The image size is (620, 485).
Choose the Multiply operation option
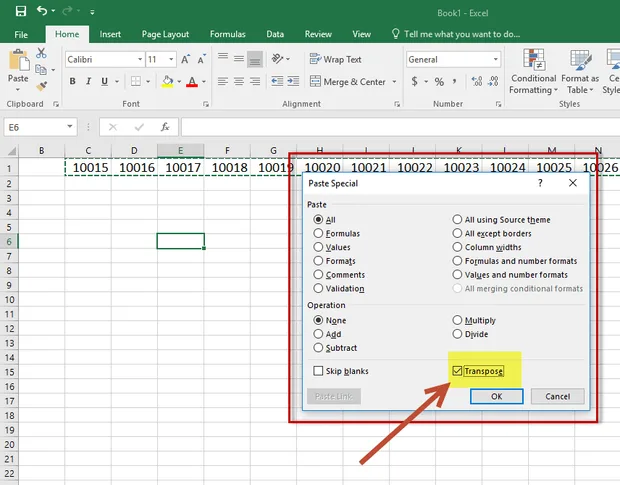point(457,320)
